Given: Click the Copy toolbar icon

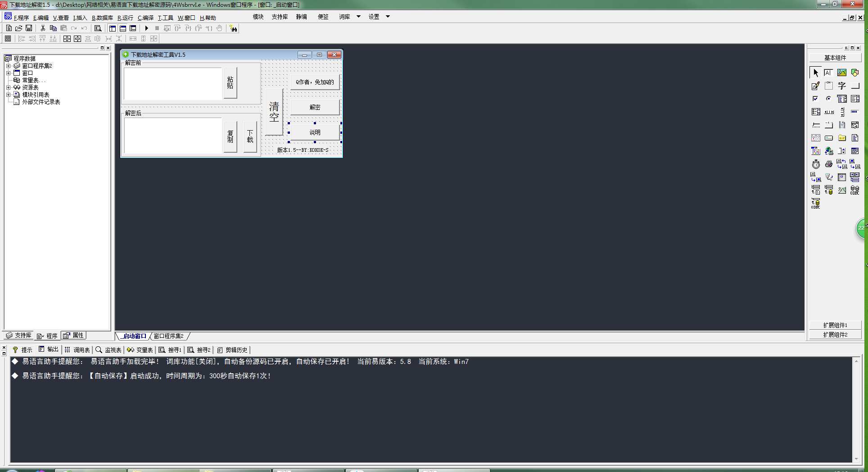Looking at the screenshot, I should pos(53,28).
